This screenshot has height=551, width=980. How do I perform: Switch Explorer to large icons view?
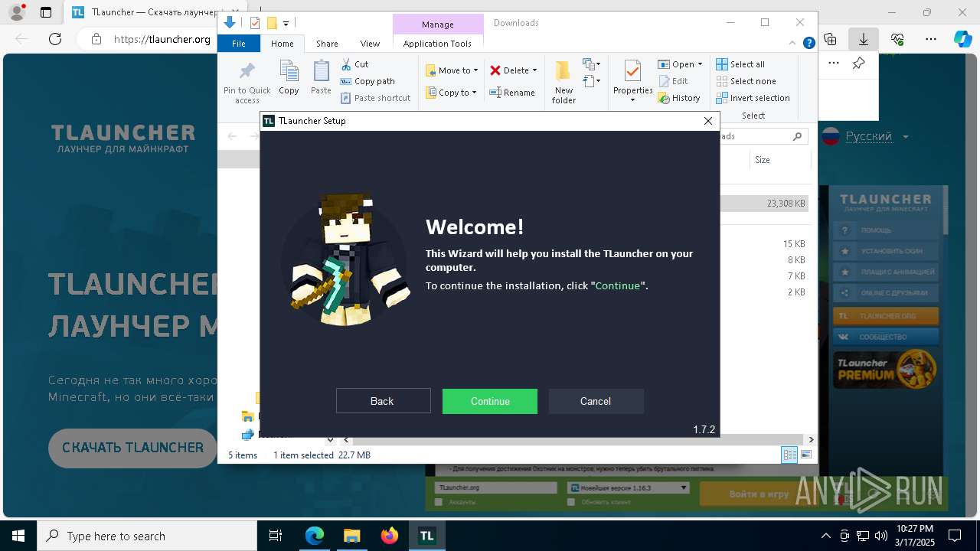(x=805, y=455)
